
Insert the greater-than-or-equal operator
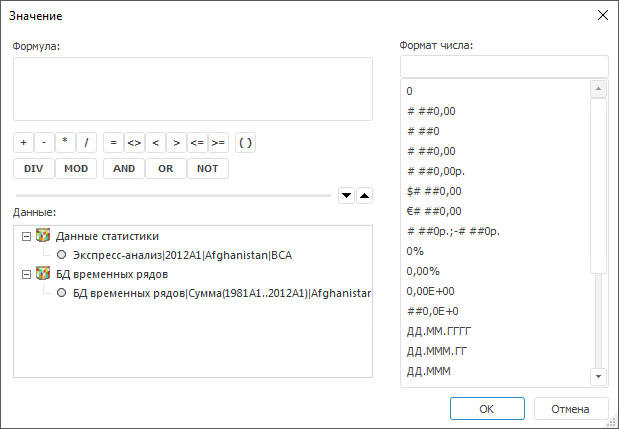tap(218, 143)
